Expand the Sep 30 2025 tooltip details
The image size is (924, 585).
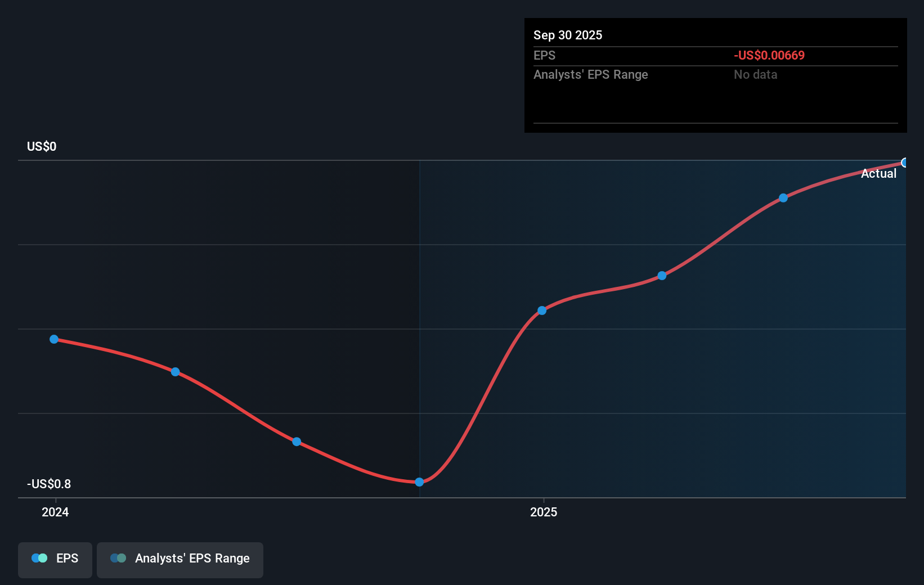[x=568, y=35]
